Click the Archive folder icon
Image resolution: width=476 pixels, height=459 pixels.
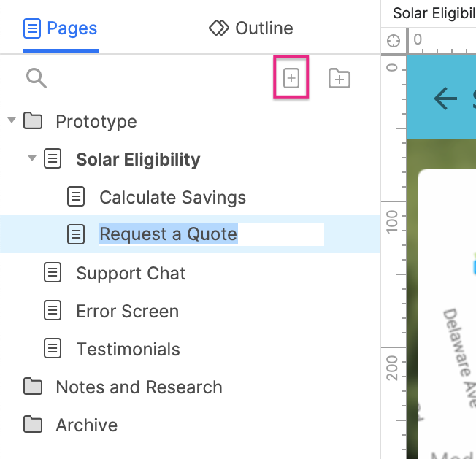32,425
